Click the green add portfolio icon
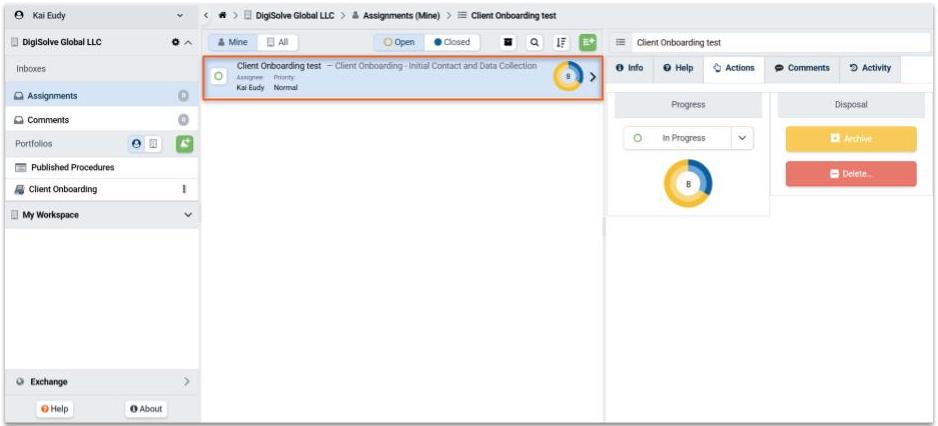This screenshot has height=426, width=938. point(184,144)
